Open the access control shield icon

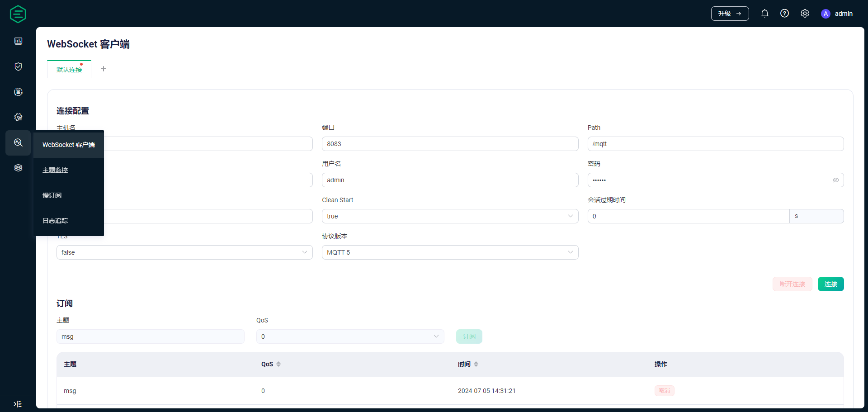[x=18, y=66]
